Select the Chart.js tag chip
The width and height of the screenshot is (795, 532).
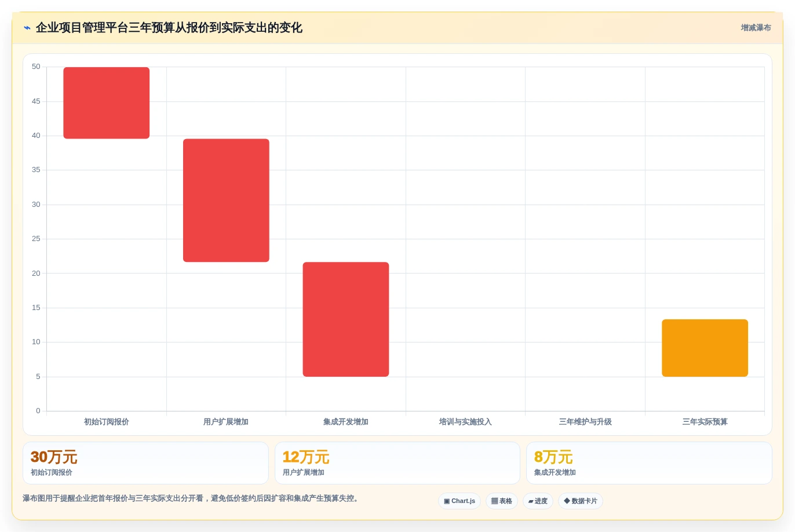[x=460, y=501]
